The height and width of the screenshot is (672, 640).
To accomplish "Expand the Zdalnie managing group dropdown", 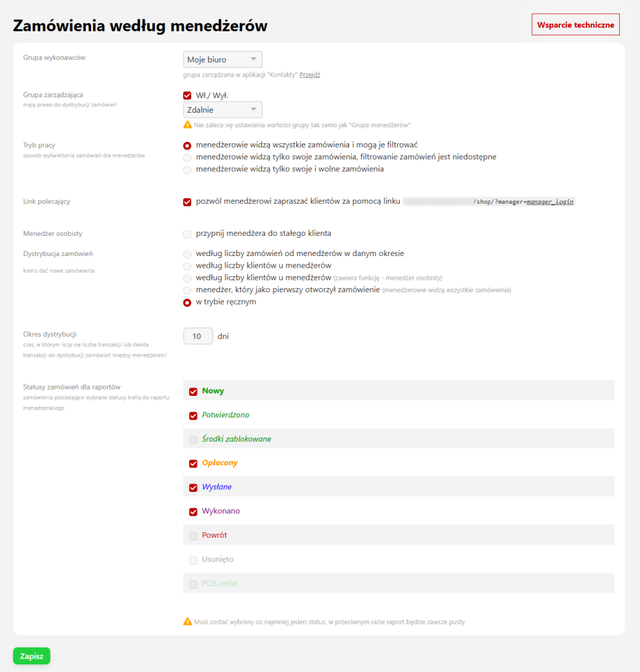I will (223, 110).
